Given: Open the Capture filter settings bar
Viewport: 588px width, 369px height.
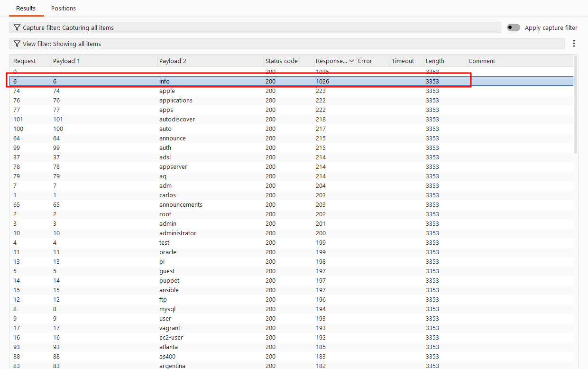Looking at the screenshot, I should click(255, 28).
